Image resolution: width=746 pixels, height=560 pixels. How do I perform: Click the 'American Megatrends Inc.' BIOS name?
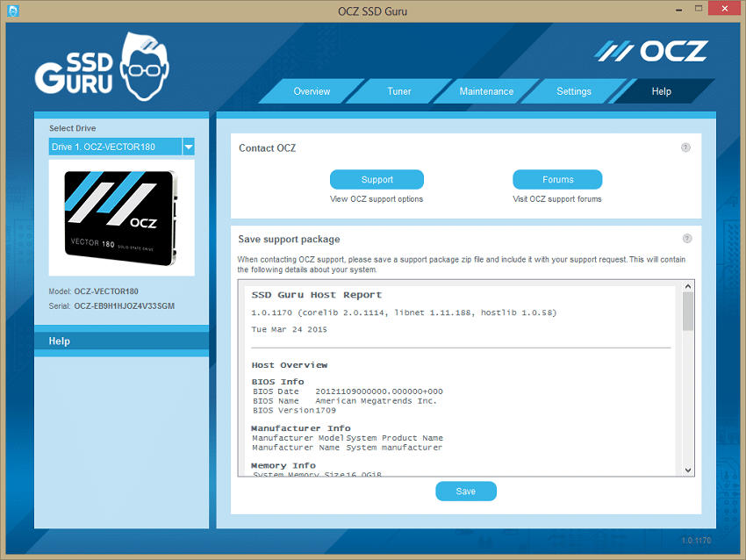click(x=376, y=401)
